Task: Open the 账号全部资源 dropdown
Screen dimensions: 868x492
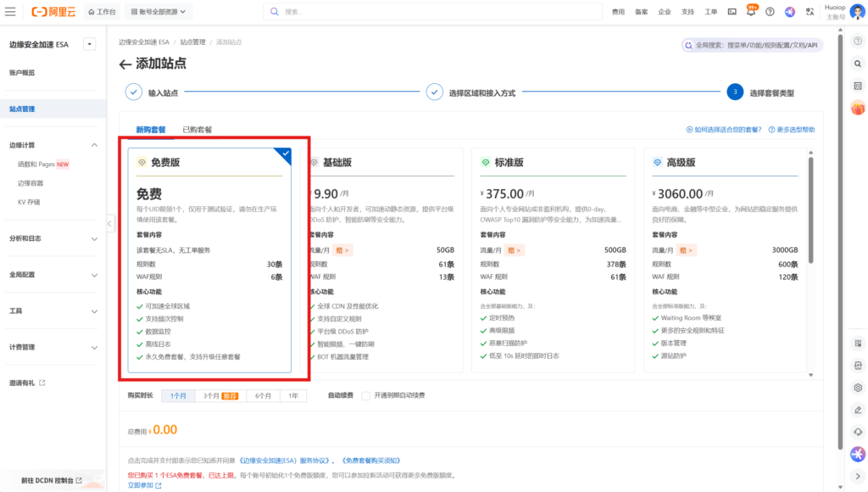Action: 161,12
